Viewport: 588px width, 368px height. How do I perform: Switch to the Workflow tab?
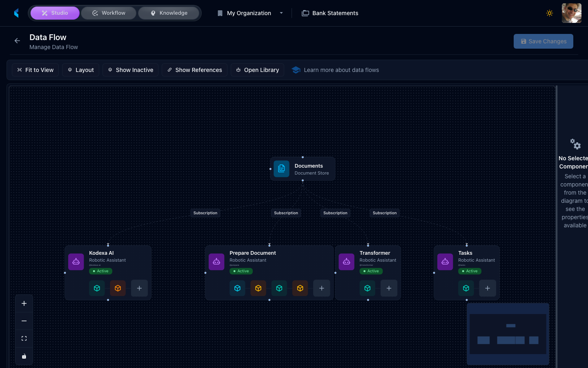108,13
